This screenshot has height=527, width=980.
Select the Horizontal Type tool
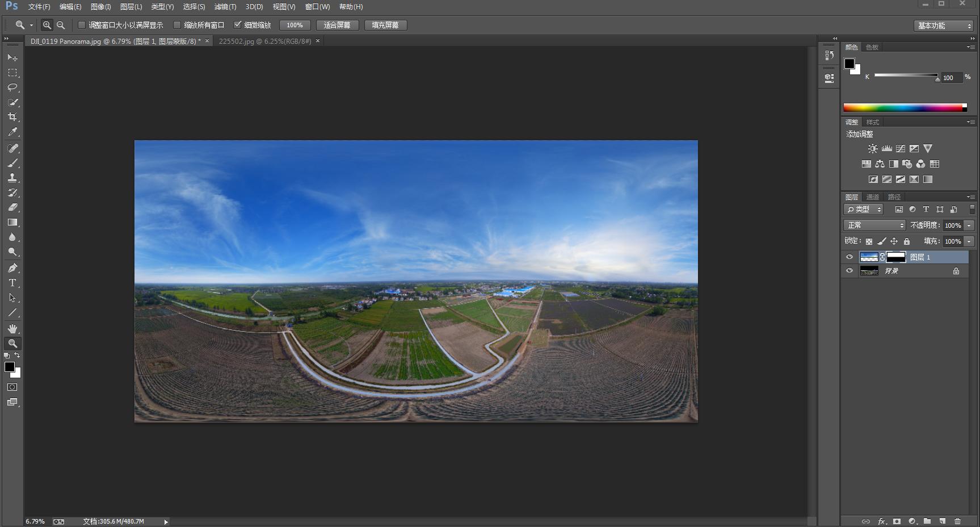tap(12, 283)
